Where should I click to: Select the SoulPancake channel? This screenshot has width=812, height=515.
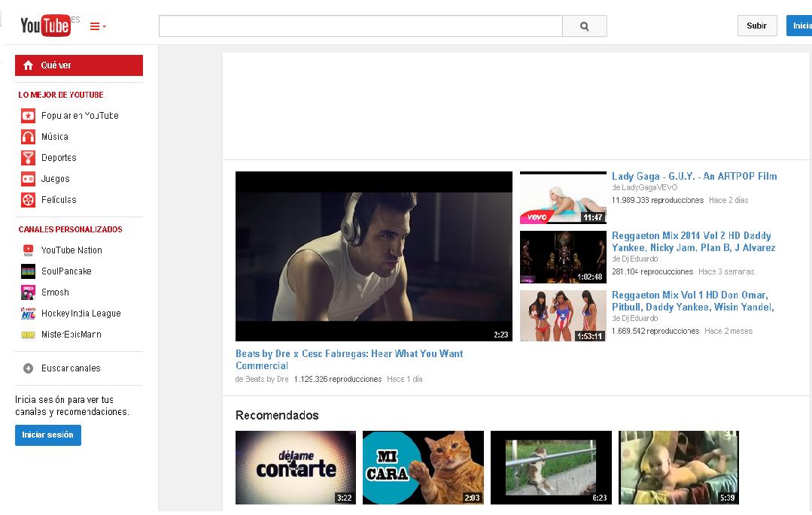pos(66,271)
